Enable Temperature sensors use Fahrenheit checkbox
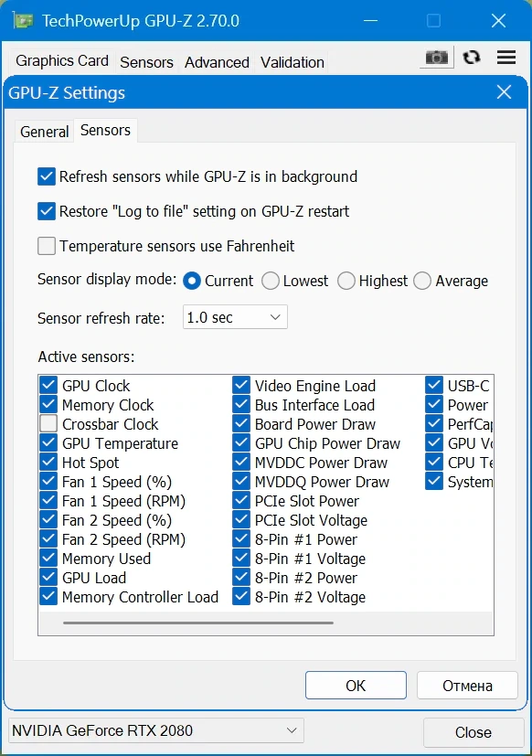Image resolution: width=532 pixels, height=756 pixels. (x=47, y=246)
